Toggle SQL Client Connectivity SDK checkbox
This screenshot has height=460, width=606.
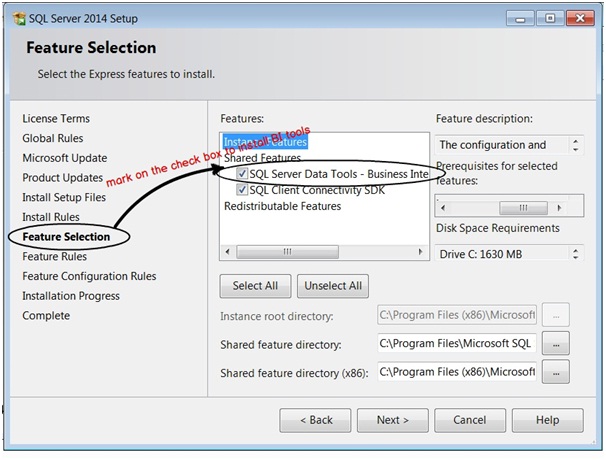(x=242, y=190)
